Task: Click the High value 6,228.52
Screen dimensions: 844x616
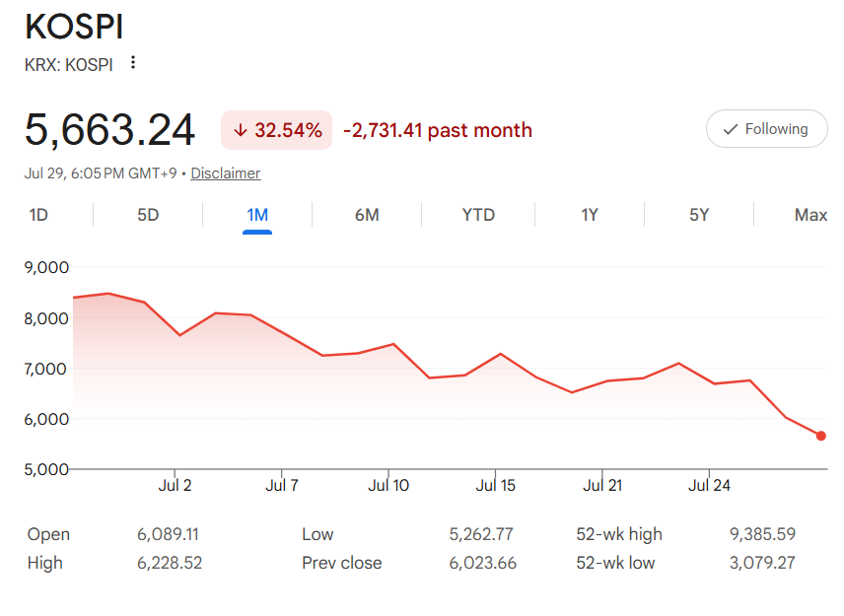Action: tap(170, 563)
